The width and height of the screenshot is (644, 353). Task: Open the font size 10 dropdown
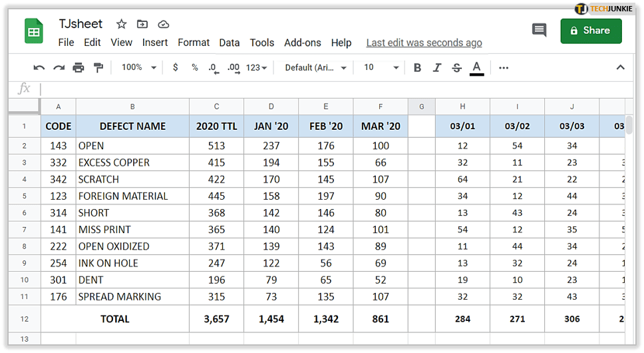tap(381, 67)
